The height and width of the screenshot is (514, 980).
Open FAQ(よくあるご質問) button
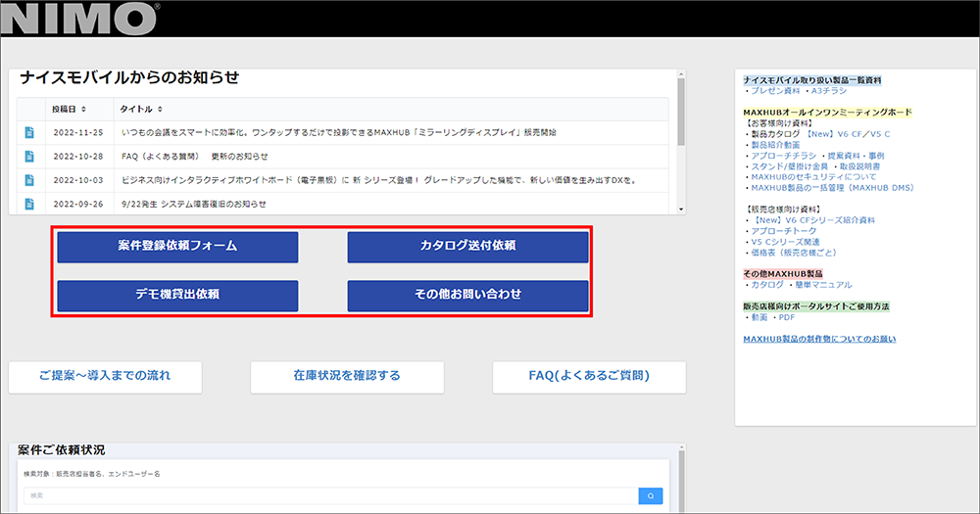pyautogui.click(x=589, y=377)
